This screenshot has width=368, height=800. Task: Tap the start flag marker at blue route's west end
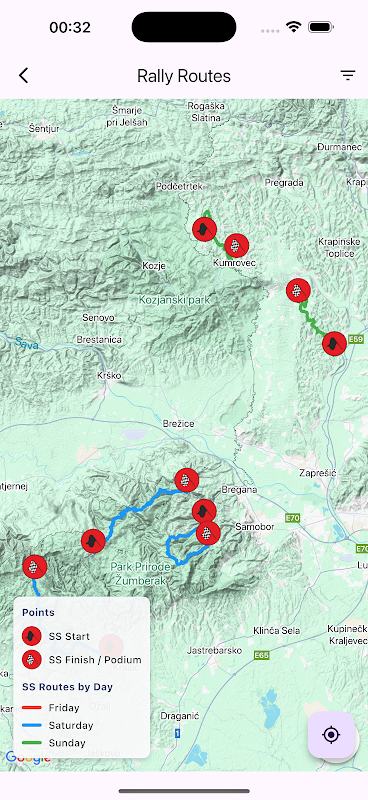pos(93,541)
